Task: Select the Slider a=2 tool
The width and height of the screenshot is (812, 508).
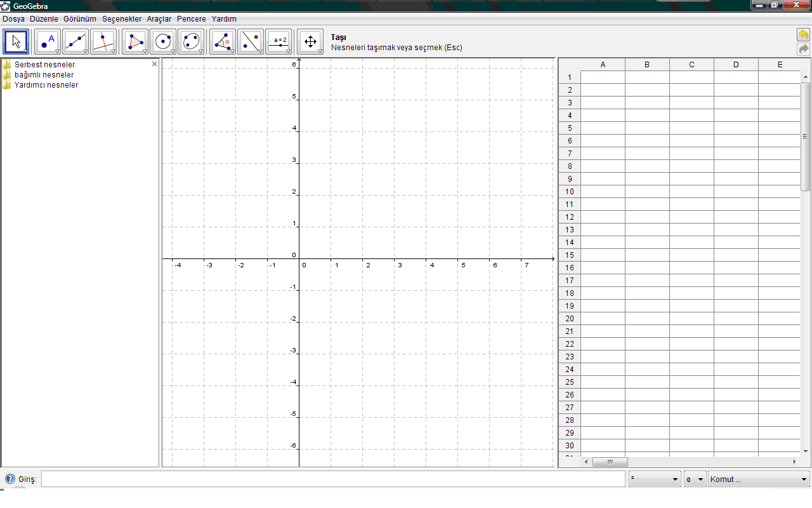Action: pos(278,42)
